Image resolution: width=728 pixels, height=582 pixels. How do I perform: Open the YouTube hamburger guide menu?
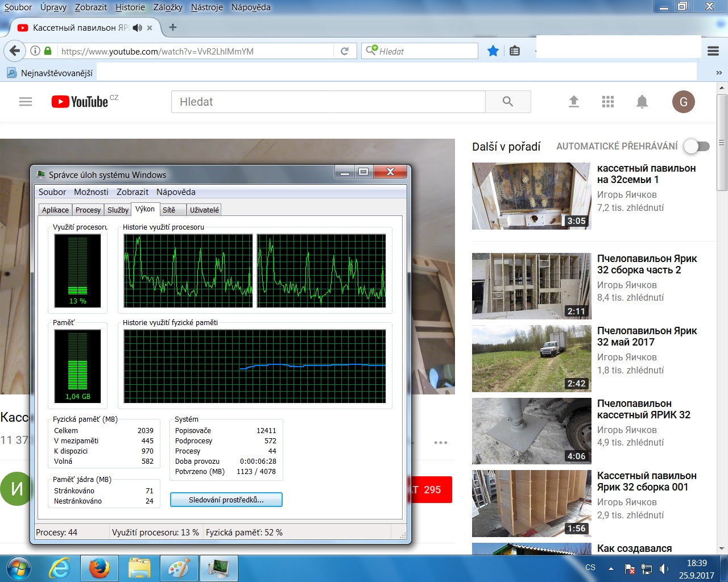click(x=26, y=102)
